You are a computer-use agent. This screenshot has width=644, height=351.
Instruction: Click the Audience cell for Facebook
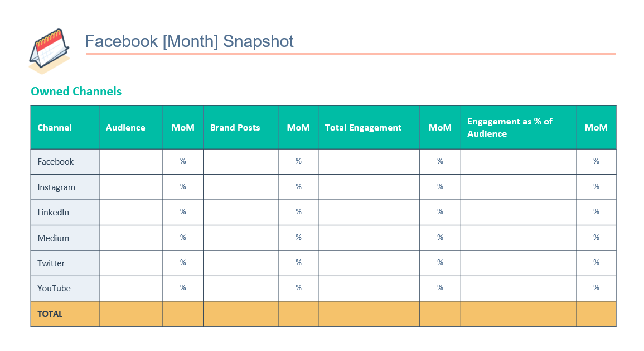click(x=131, y=162)
